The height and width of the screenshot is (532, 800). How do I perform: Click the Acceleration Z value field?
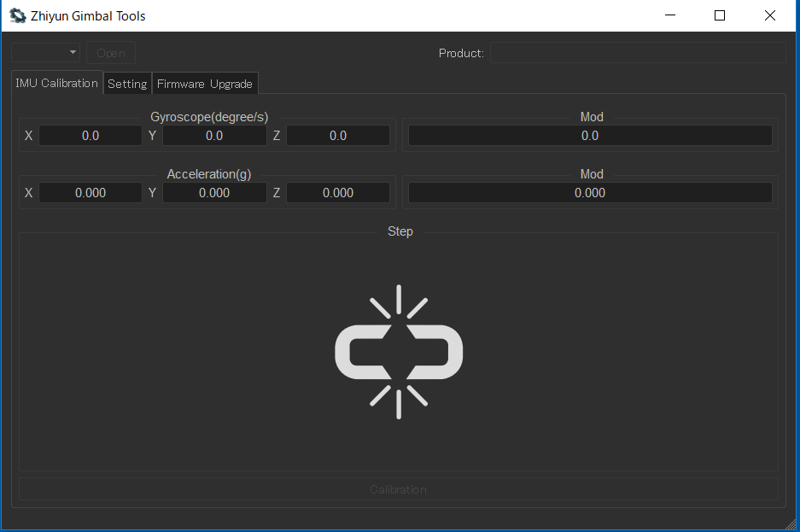[x=338, y=193]
